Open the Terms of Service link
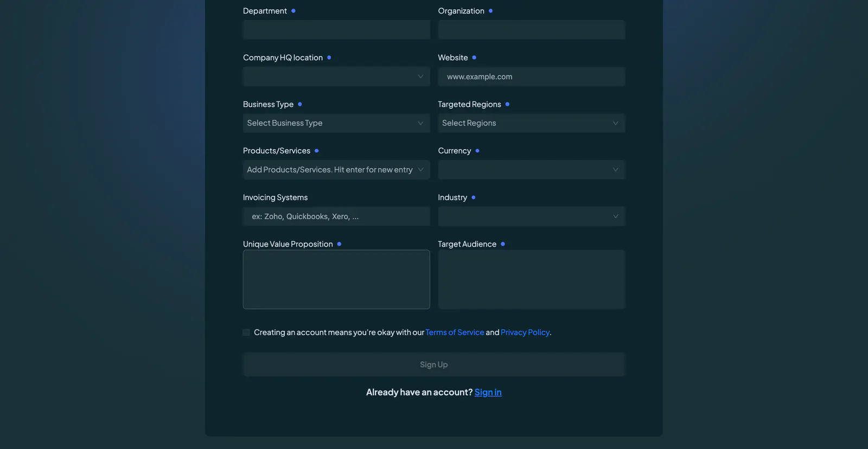 pyautogui.click(x=455, y=332)
